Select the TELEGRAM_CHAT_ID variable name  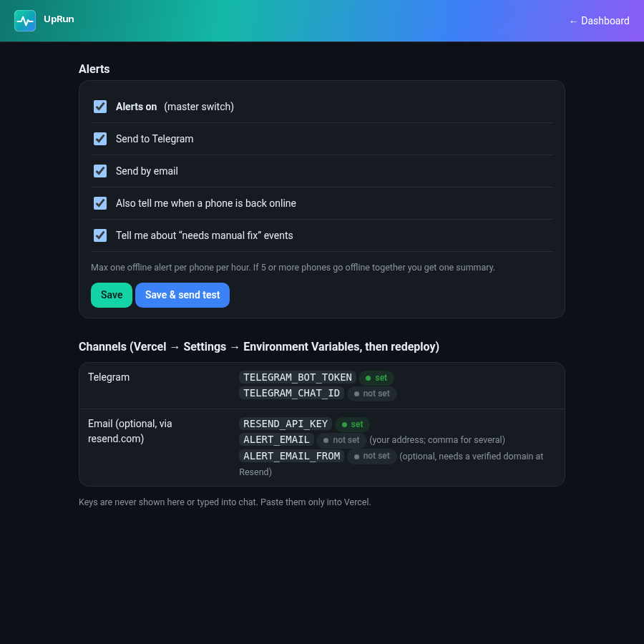[292, 394]
